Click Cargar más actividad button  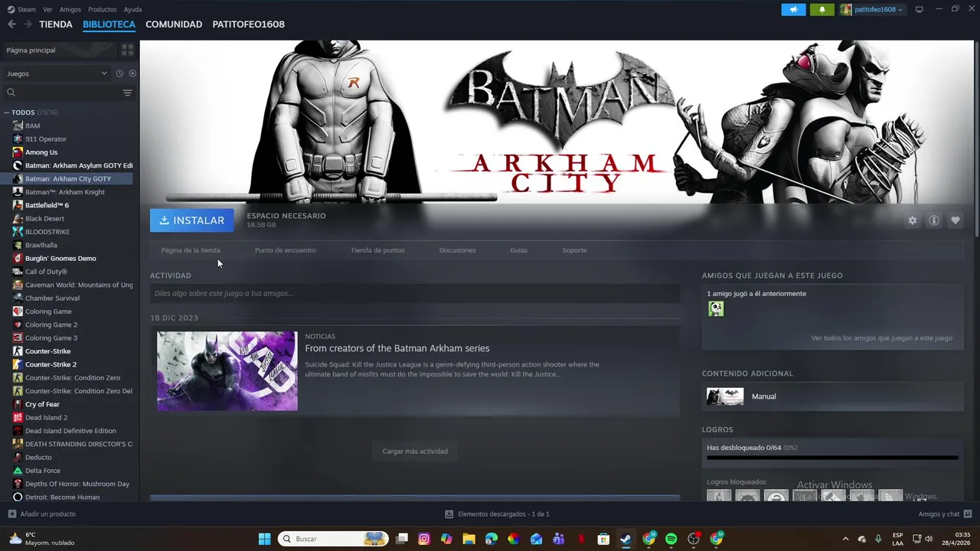[x=415, y=451]
